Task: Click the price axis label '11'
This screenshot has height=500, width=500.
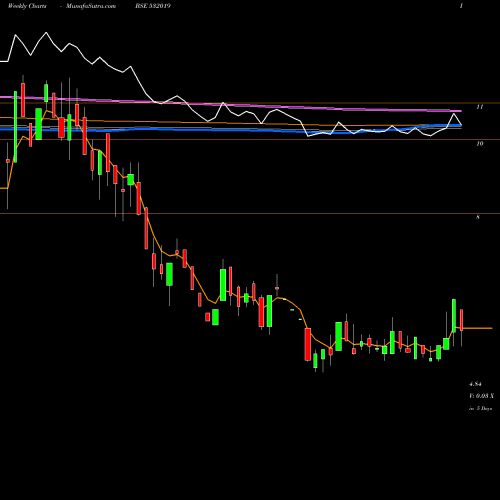Action: pyautogui.click(x=480, y=107)
